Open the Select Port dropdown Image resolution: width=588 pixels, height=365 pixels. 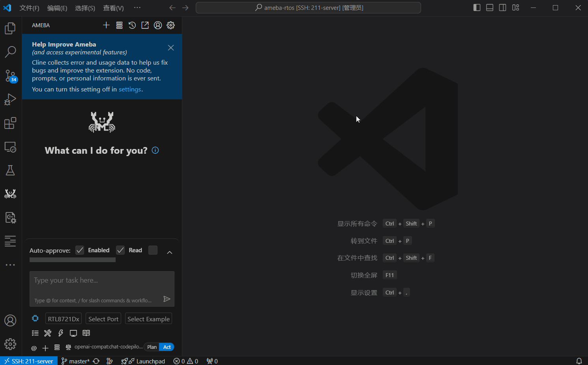[103, 319]
